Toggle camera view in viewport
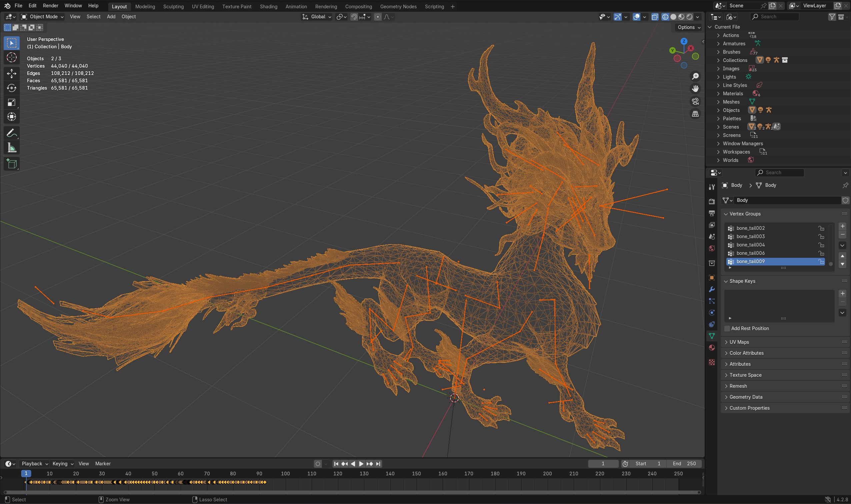This screenshot has width=851, height=504. [x=695, y=101]
